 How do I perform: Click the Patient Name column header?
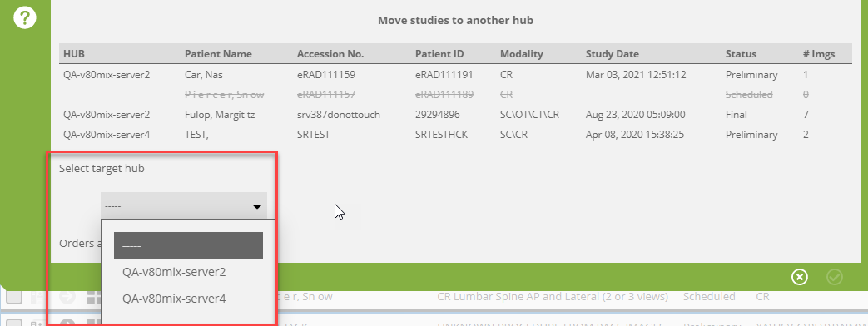[218, 54]
